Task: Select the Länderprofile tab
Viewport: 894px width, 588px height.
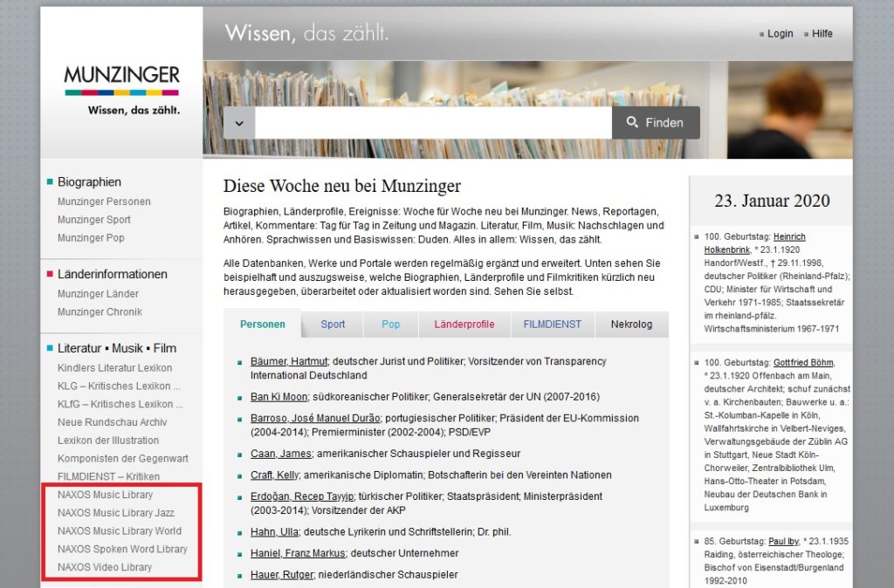Action: 464,325
